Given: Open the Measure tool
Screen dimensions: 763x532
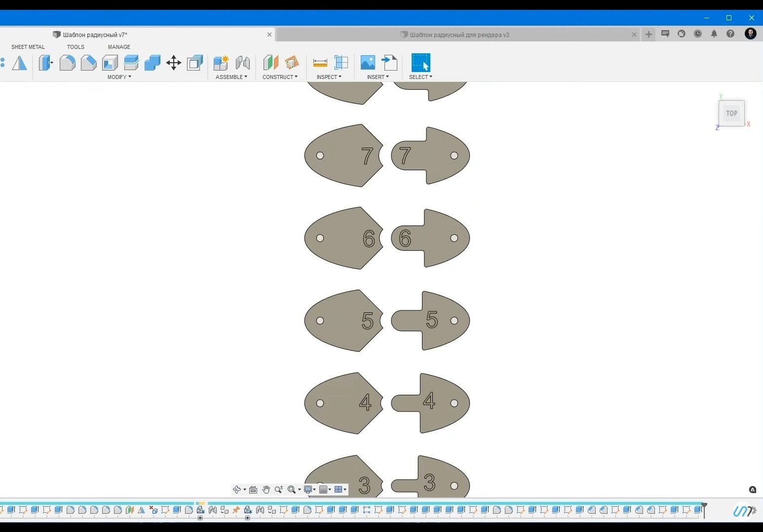Looking at the screenshot, I should 320,63.
